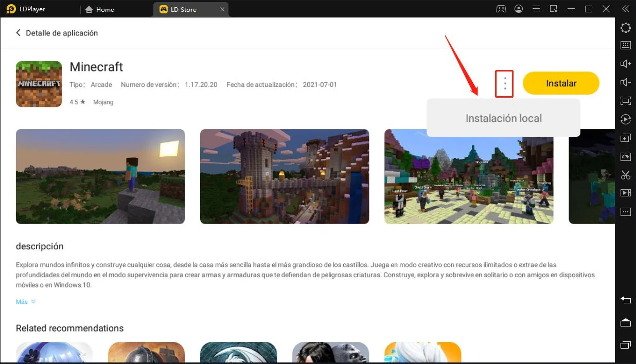This screenshot has width=636, height=364.
Task: Open the third related recommendation app
Action: (x=238, y=353)
